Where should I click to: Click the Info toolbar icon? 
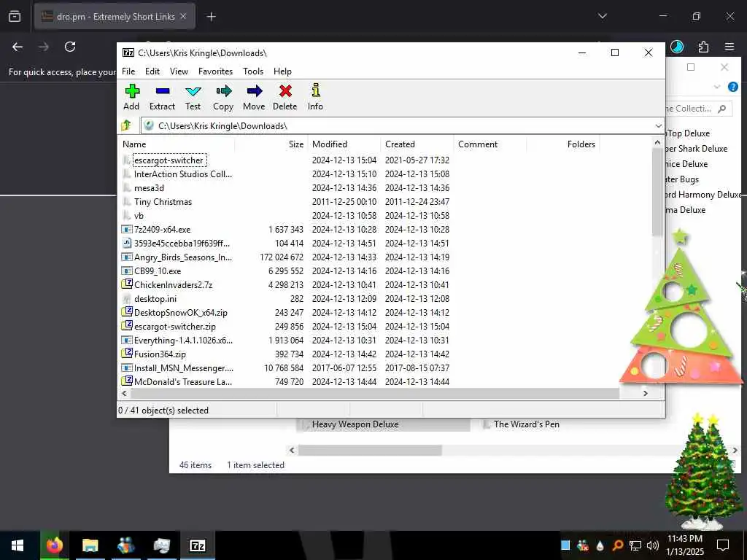315,90
